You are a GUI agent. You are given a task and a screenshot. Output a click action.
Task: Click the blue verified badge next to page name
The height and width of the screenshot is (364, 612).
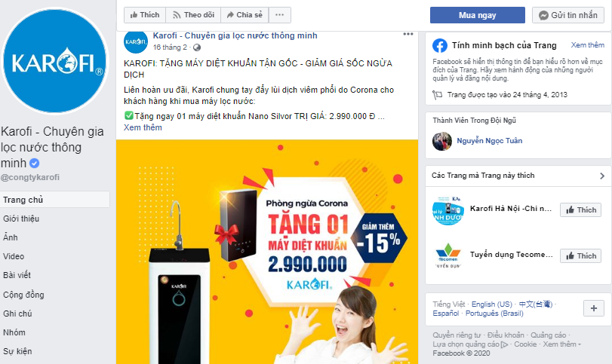[35, 163]
